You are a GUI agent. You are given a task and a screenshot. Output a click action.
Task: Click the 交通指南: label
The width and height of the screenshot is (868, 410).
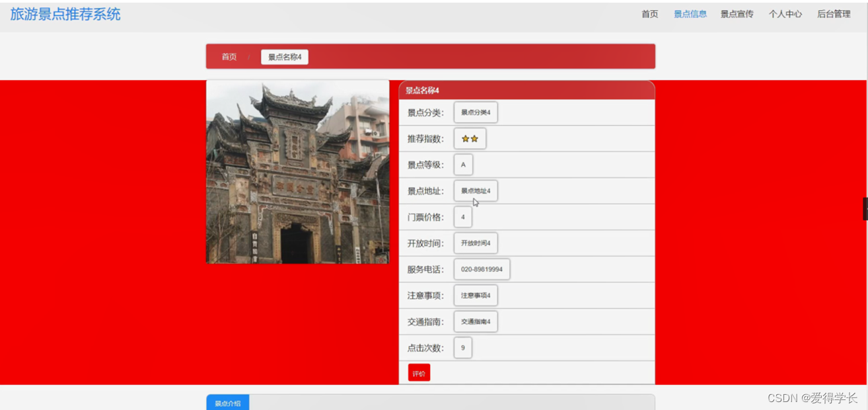pos(425,321)
